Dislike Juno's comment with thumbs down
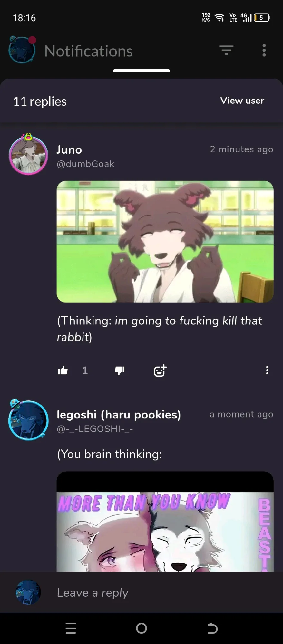The width and height of the screenshot is (283, 644). [120, 370]
